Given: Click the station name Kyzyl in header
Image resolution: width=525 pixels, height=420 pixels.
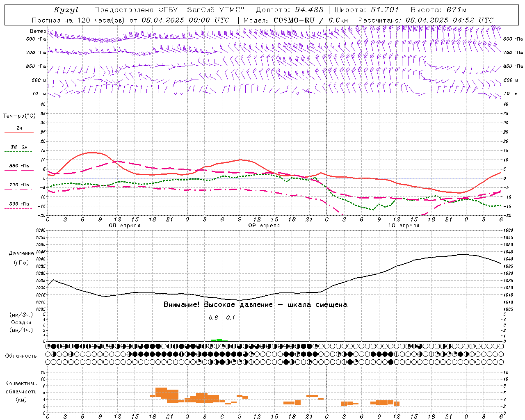Looking at the screenshot, I should [x=66, y=10].
